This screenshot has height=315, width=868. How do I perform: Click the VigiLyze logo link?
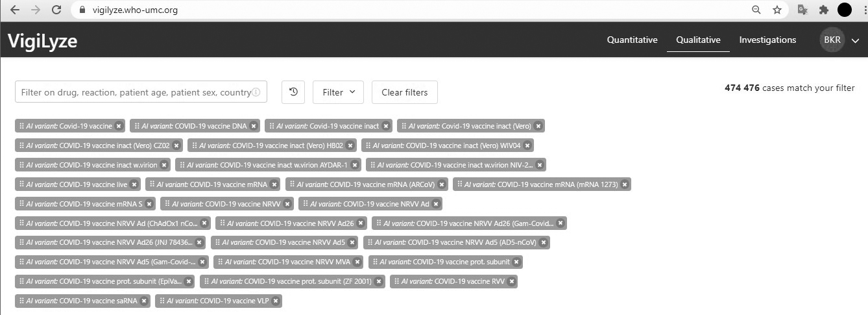[x=43, y=41]
